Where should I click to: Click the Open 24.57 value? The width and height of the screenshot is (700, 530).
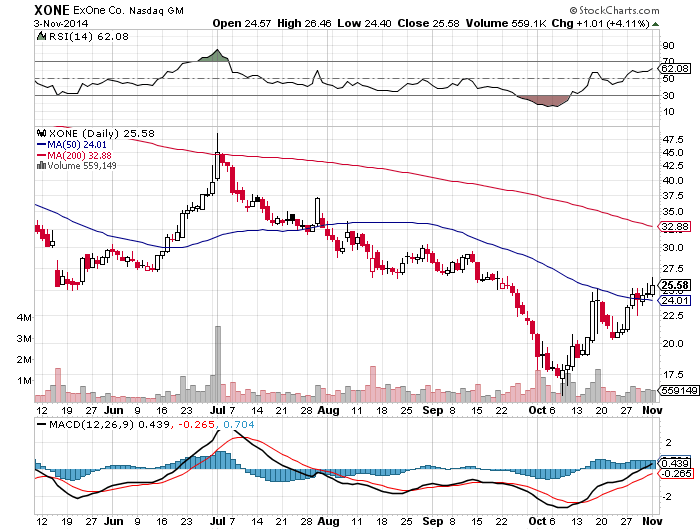coord(242,23)
